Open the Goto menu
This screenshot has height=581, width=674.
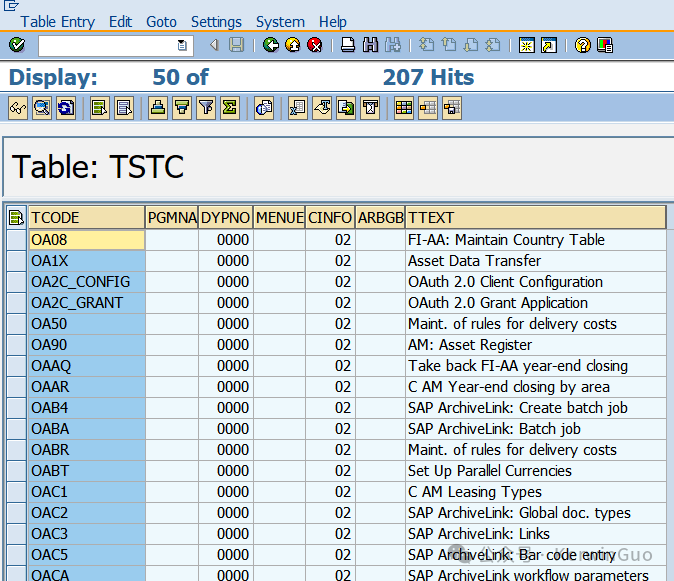coord(161,21)
